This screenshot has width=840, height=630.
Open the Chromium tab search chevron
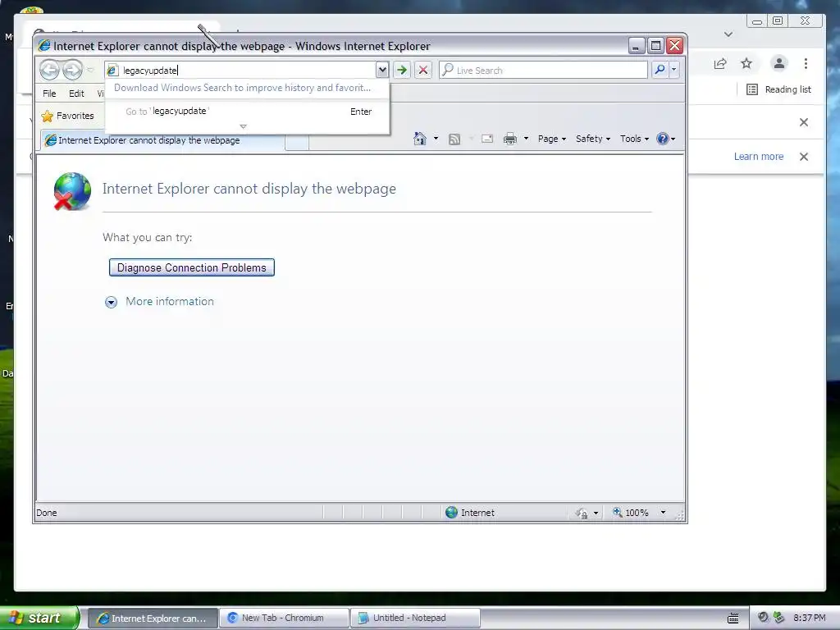(728, 34)
